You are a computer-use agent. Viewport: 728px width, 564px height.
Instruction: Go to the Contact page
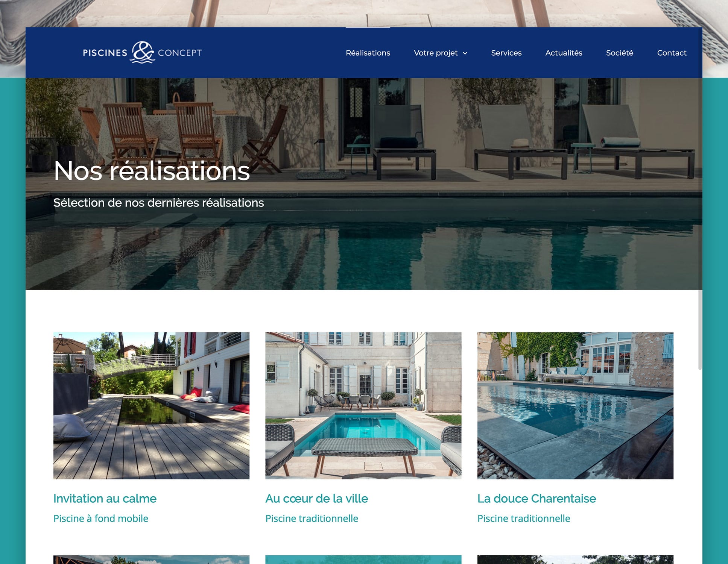pos(672,53)
